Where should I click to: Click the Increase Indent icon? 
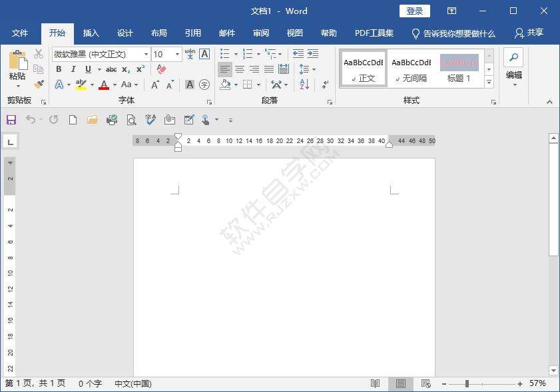click(x=313, y=54)
